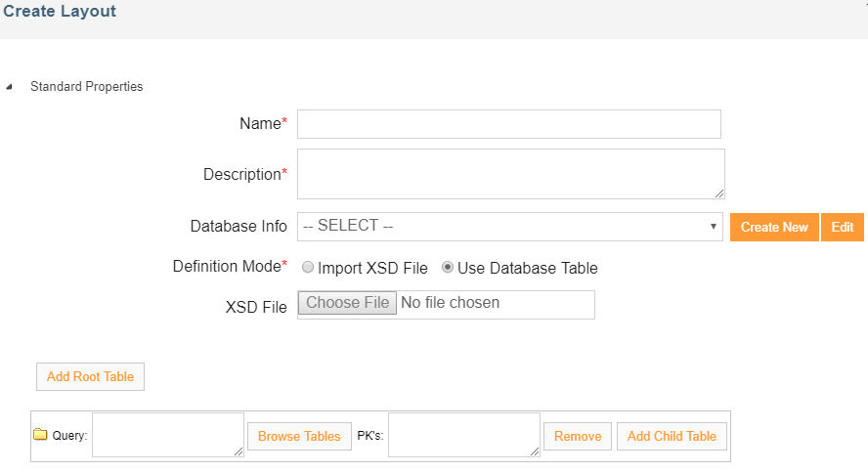868x472 pixels.
Task: Open the Database Info dropdown
Action: 509,226
